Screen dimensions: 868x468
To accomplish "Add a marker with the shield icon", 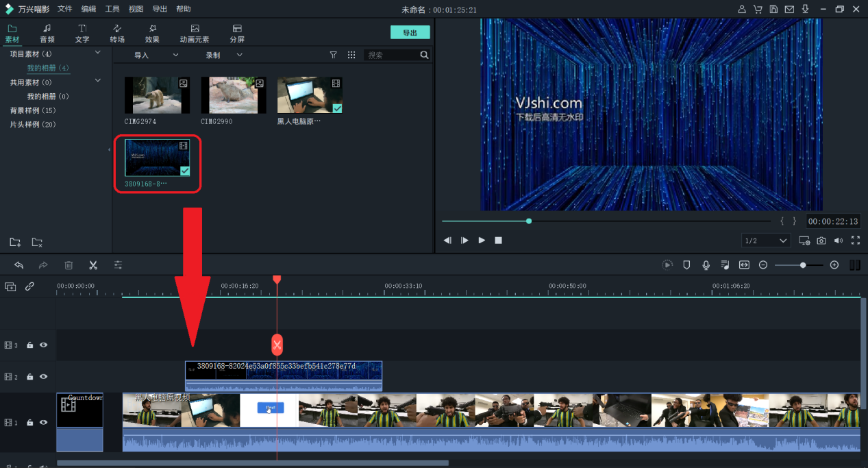I will click(686, 265).
